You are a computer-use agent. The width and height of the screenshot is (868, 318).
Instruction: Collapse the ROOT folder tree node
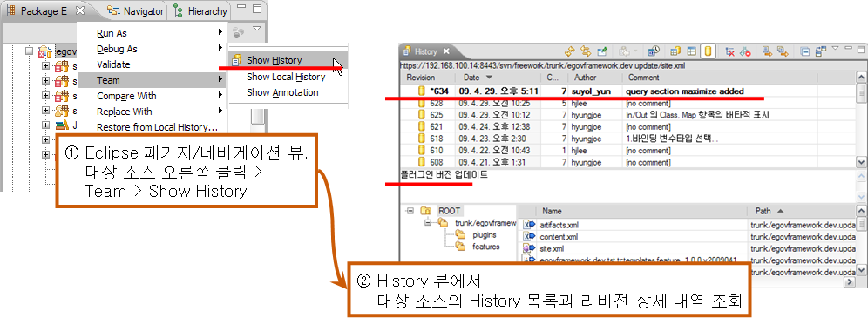coord(410,211)
